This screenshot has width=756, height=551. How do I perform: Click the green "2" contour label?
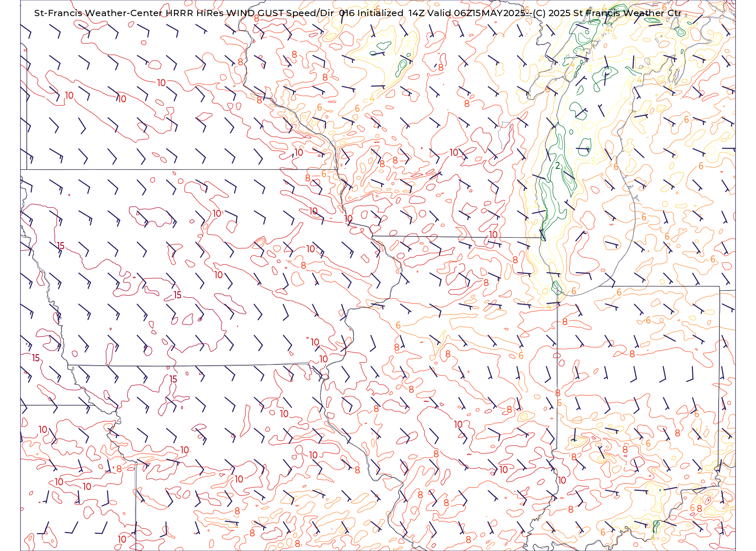tap(558, 166)
